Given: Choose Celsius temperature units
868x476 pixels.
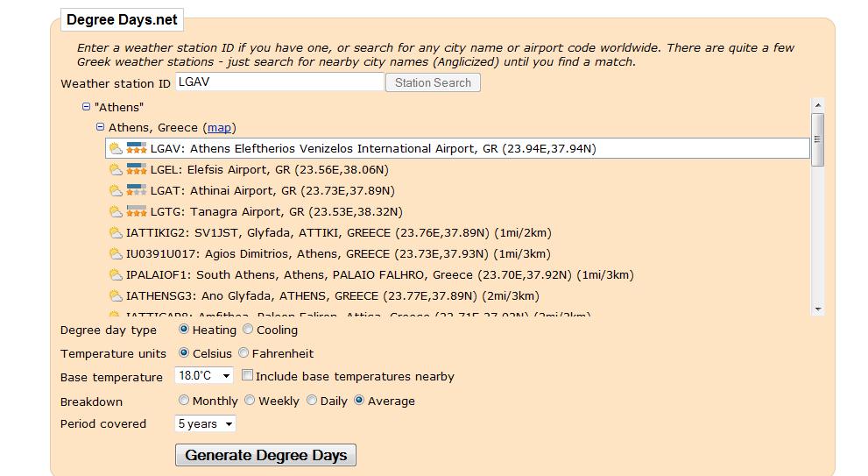Looking at the screenshot, I should click(184, 352).
